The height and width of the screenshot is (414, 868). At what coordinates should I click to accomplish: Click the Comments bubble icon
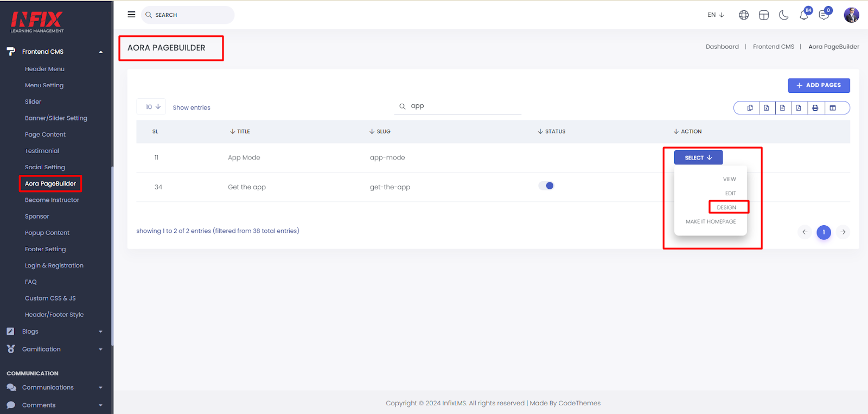(x=11, y=405)
